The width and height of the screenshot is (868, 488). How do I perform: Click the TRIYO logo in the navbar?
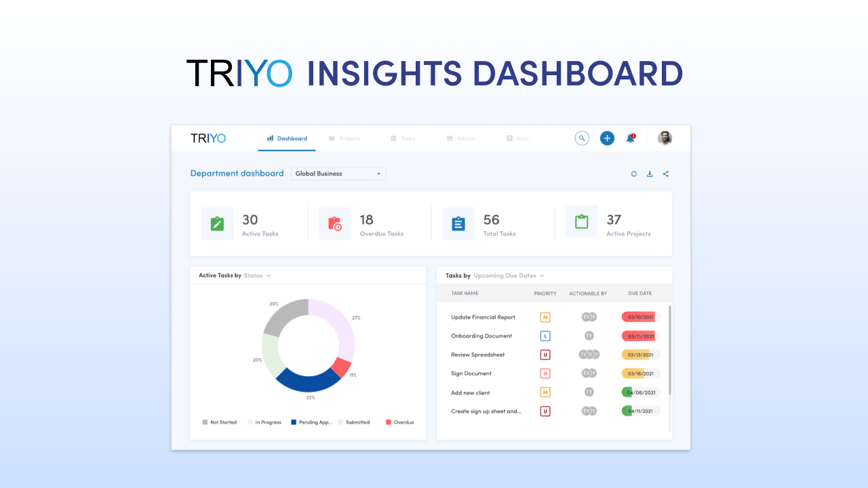point(208,138)
